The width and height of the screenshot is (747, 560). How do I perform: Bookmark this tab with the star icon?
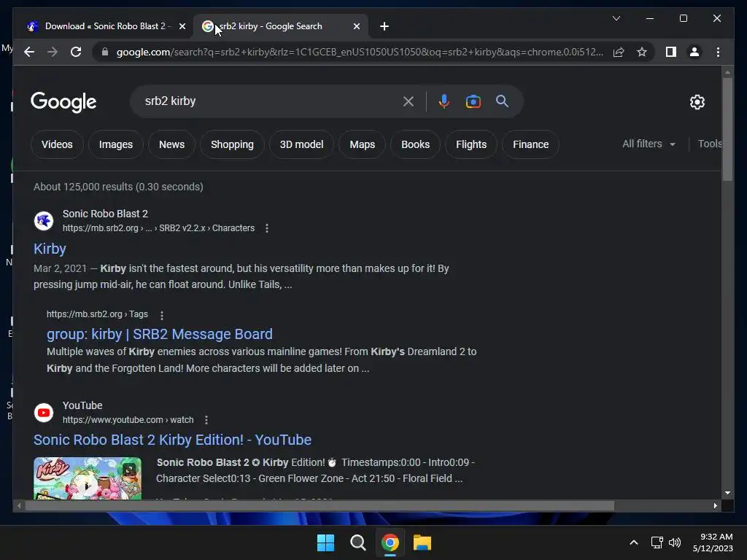click(x=642, y=52)
